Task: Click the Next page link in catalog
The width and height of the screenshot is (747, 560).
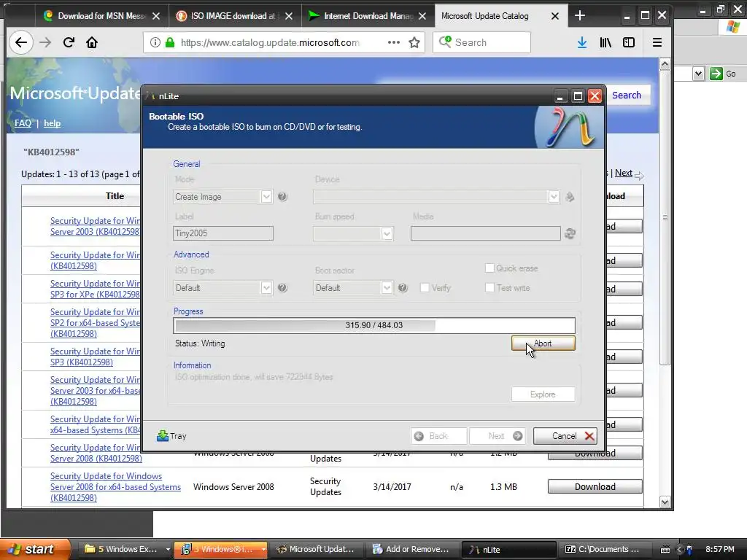Action: [x=623, y=173]
